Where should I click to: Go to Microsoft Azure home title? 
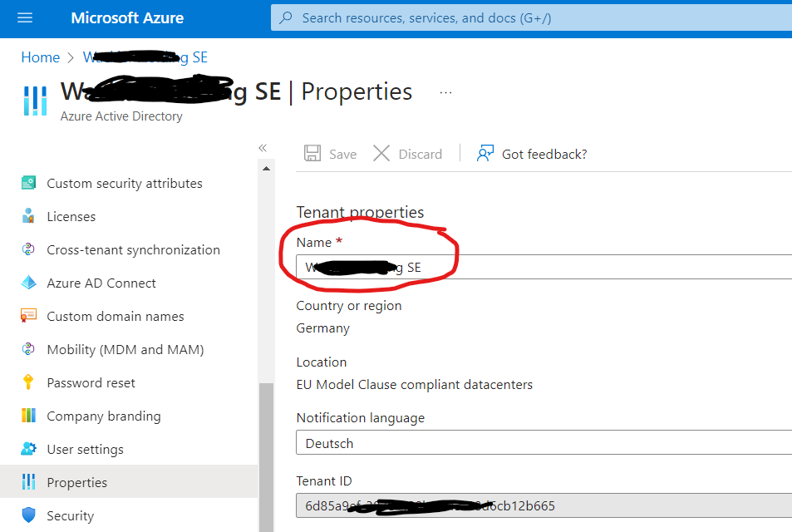[127, 18]
